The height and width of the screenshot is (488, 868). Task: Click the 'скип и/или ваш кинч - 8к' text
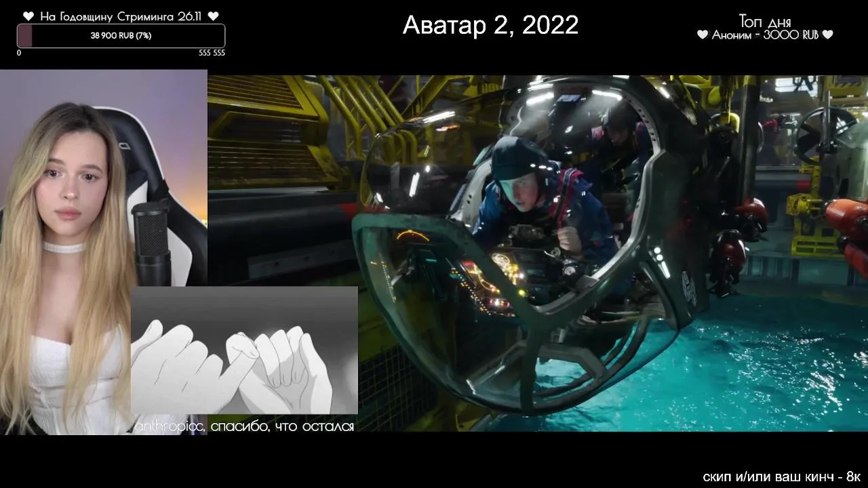pyautogui.click(x=781, y=476)
